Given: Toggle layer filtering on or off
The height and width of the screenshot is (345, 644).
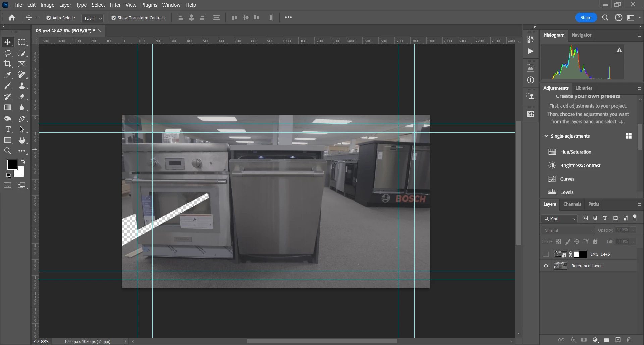Looking at the screenshot, I should (635, 218).
